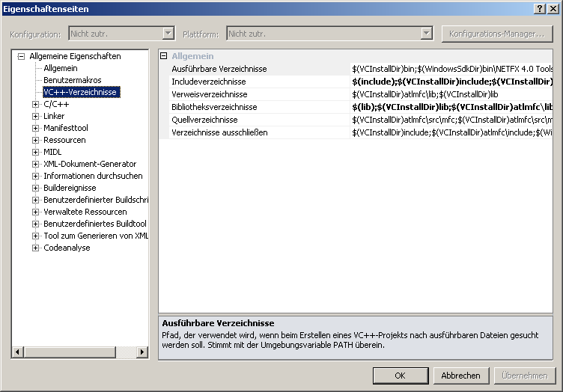Click the OK button

pos(401,376)
